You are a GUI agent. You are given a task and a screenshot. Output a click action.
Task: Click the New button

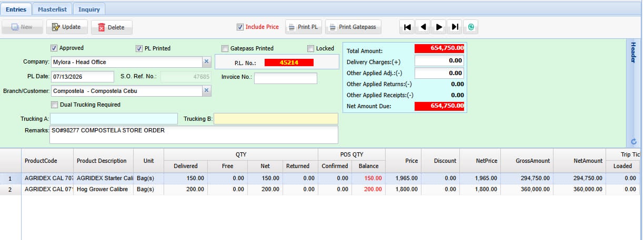[x=22, y=27]
